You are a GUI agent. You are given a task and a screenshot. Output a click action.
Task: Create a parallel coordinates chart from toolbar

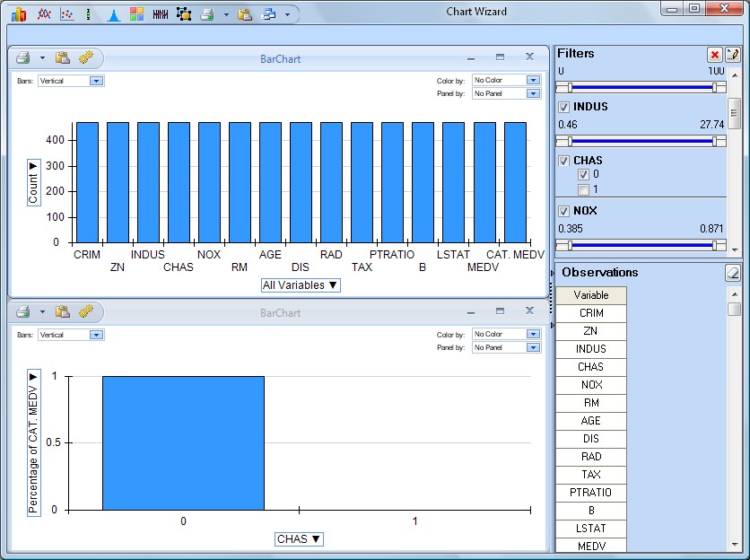(161, 14)
